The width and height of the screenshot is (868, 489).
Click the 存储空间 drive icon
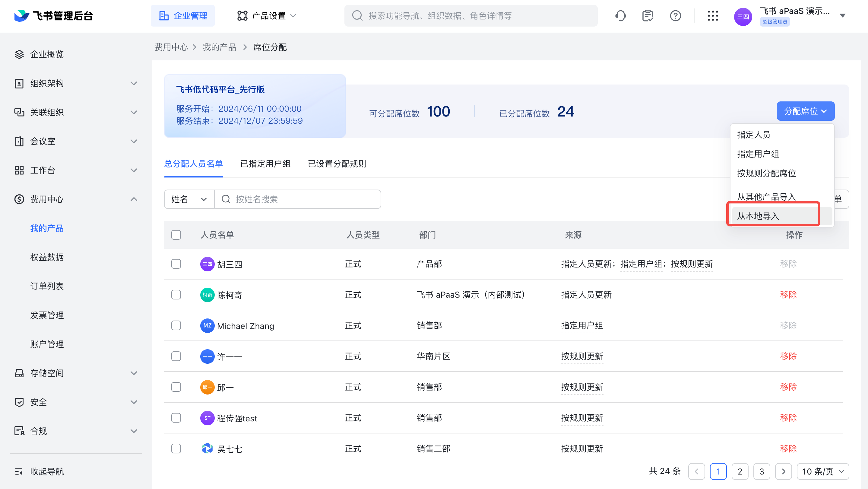19,373
